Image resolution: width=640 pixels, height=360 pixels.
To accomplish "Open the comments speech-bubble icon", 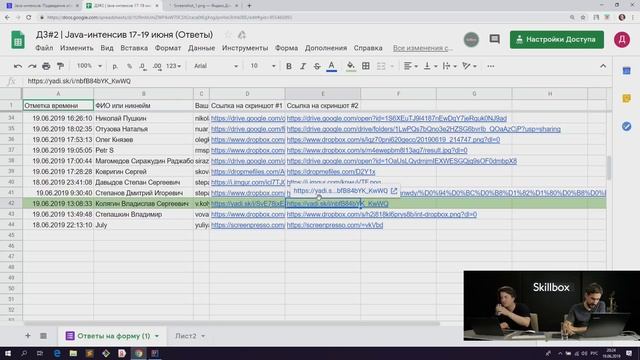I will [x=495, y=39].
